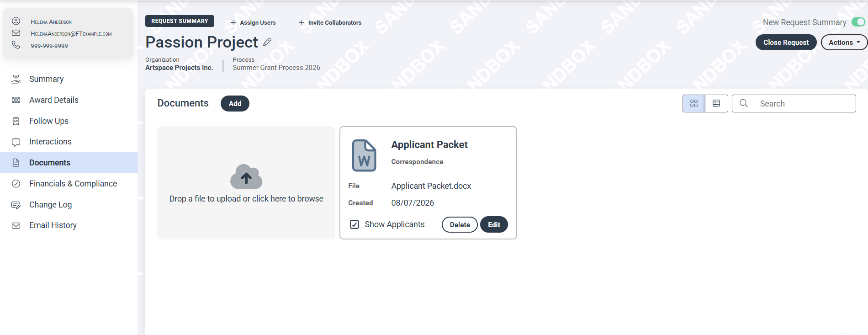Click the Financials & Compliance checkmark icon
The width and height of the screenshot is (868, 335).
click(16, 184)
